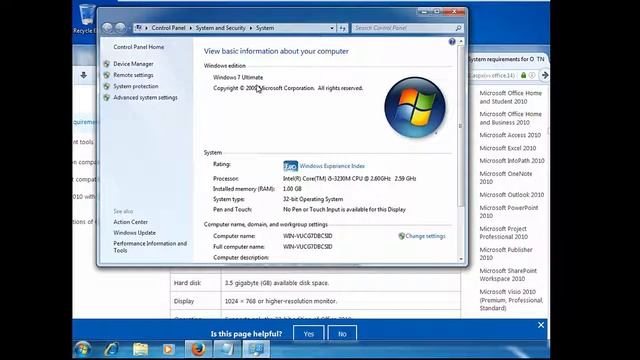Click the 32-bit Operating System value

click(313, 199)
